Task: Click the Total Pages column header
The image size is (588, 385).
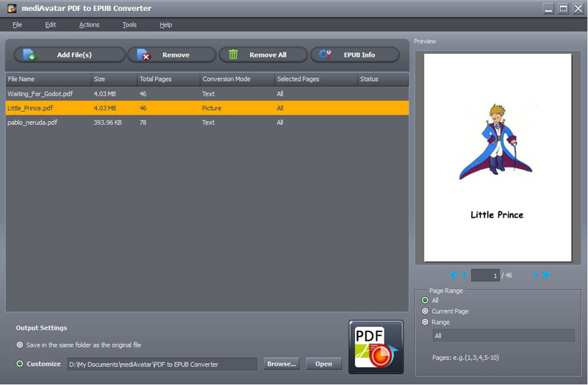Action: pos(168,79)
